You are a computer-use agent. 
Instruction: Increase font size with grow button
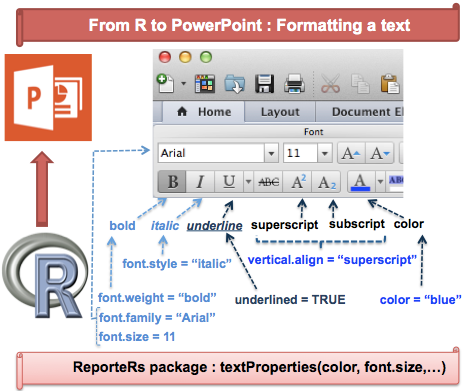[x=351, y=153]
